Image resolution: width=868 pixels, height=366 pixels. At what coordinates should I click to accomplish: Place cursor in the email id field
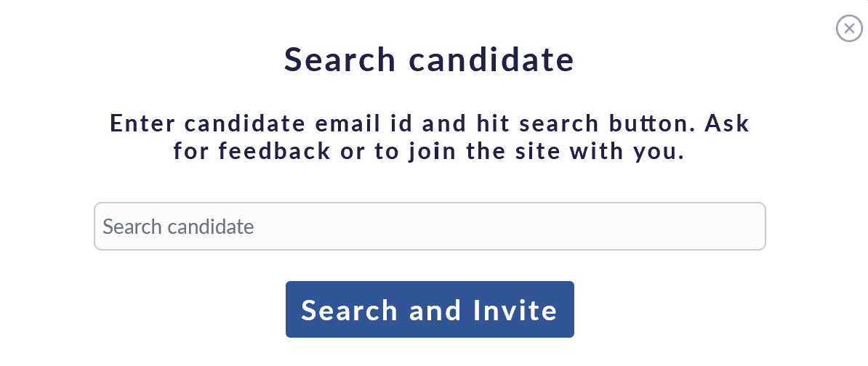pyautogui.click(x=430, y=227)
